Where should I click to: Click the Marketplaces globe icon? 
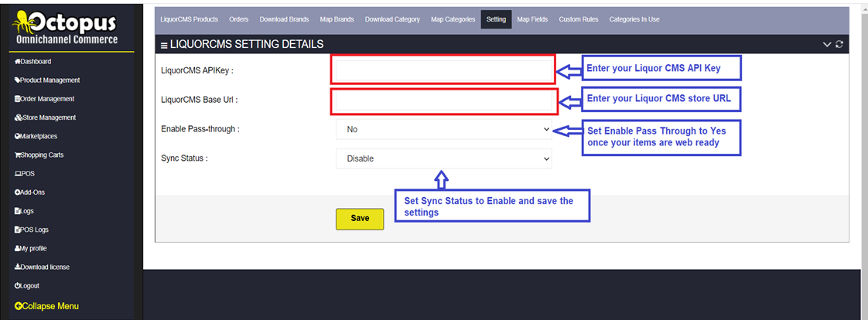[18, 136]
